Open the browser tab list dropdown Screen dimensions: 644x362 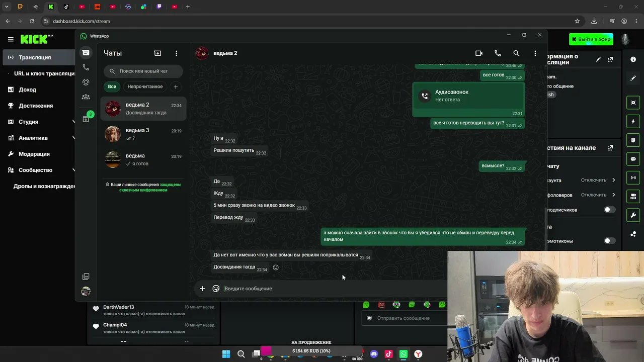click(x=7, y=7)
